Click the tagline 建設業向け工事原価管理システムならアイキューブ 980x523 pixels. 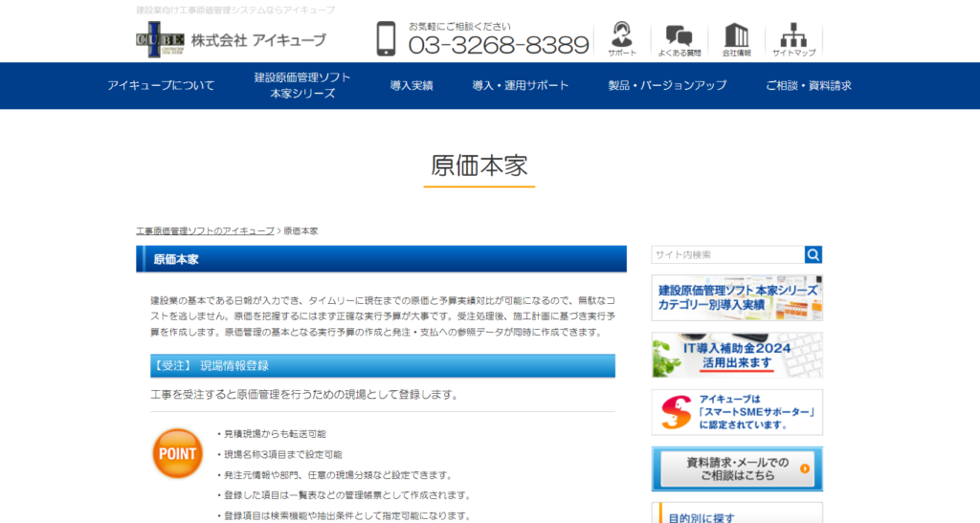click(x=235, y=10)
